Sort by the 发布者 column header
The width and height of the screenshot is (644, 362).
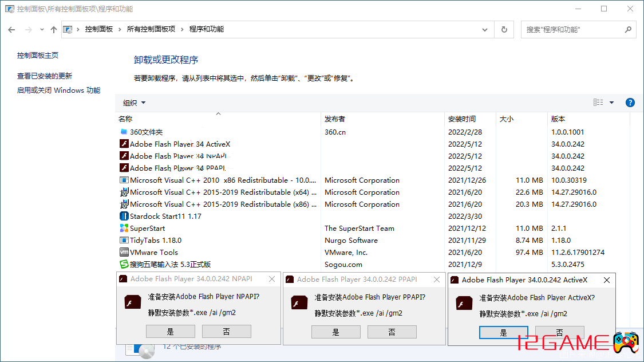pos(382,119)
